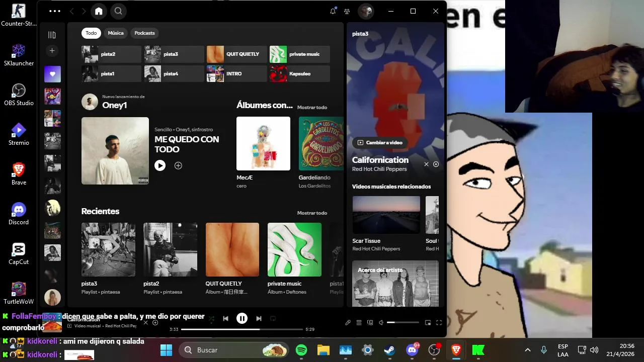Open Stremio desktop shortcut
The height and width of the screenshot is (362, 644).
click(19, 134)
